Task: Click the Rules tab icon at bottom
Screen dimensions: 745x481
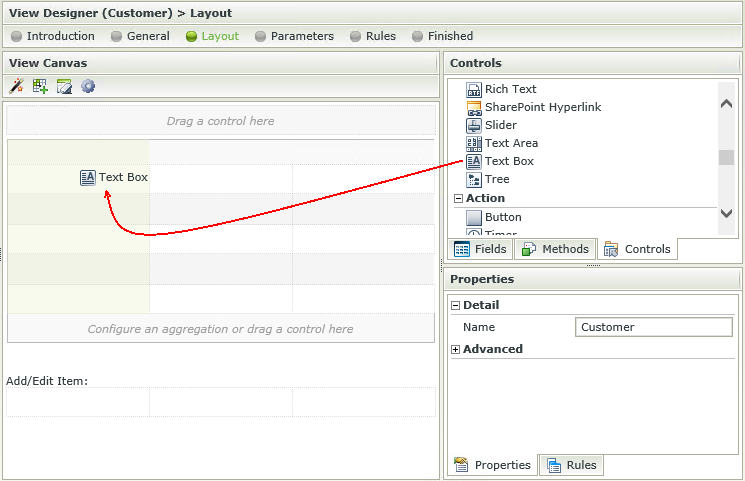Action: pos(554,465)
